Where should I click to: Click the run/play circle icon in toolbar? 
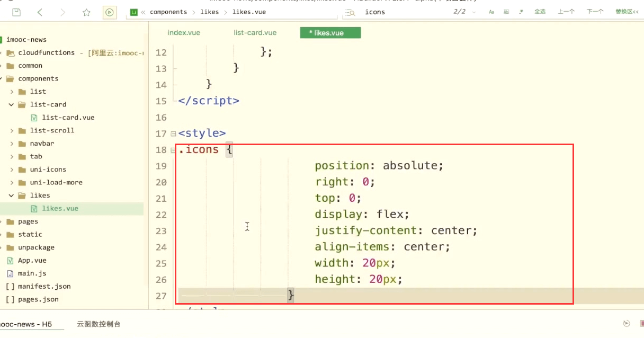click(x=110, y=12)
